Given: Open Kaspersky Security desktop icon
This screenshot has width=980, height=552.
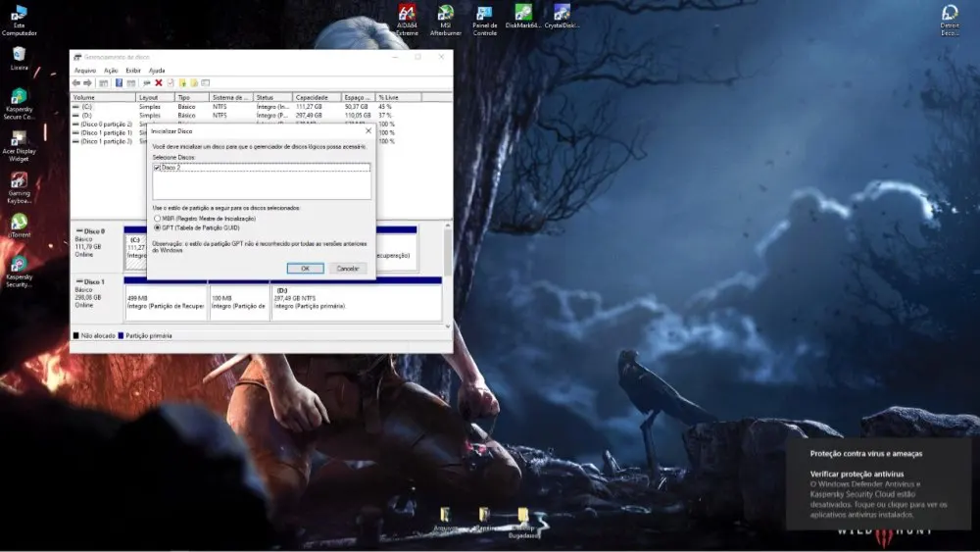Looking at the screenshot, I should point(19,272).
